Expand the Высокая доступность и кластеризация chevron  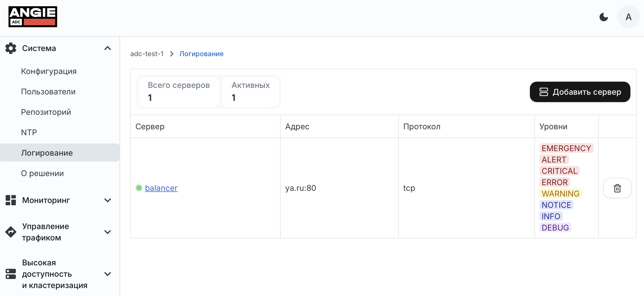pos(108,274)
